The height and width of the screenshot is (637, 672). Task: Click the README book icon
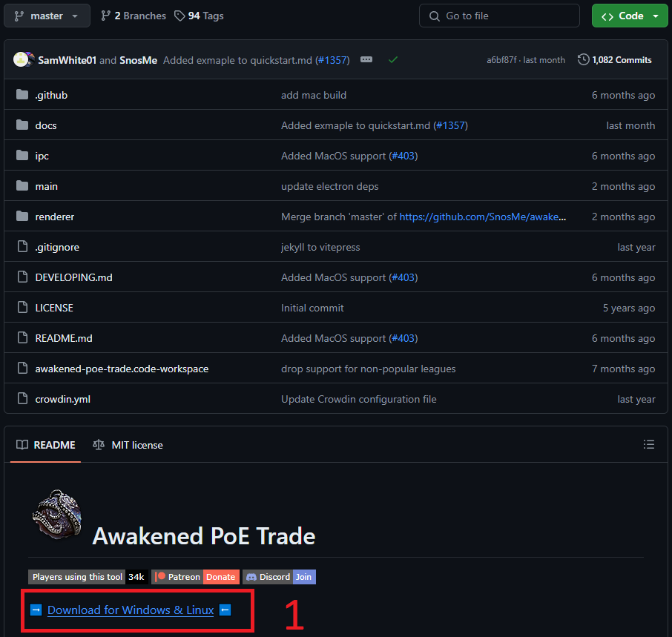tap(22, 445)
